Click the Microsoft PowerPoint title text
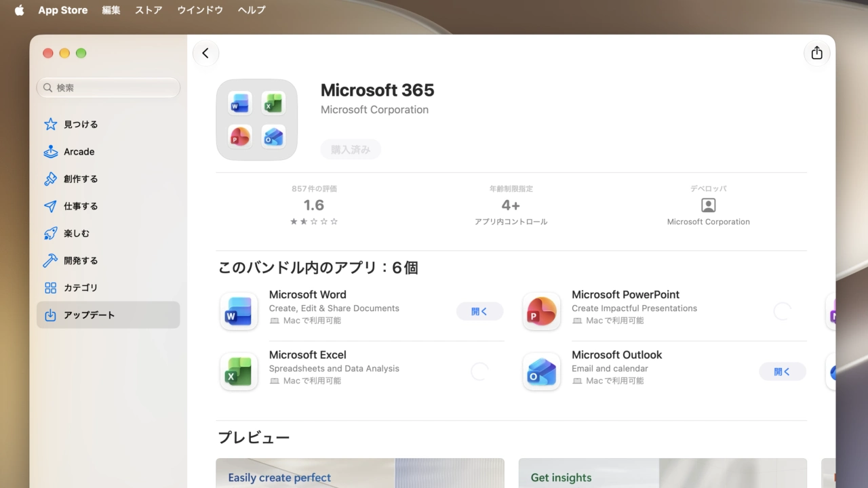868x488 pixels. tap(625, 295)
